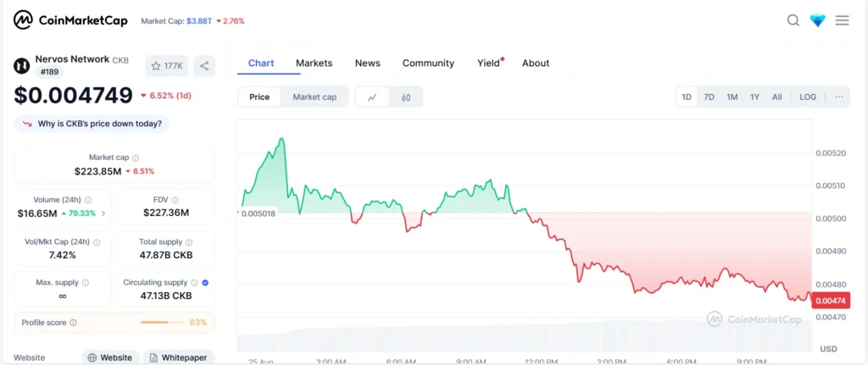Open the Website link button
The height and width of the screenshot is (365, 868).
[109, 357]
